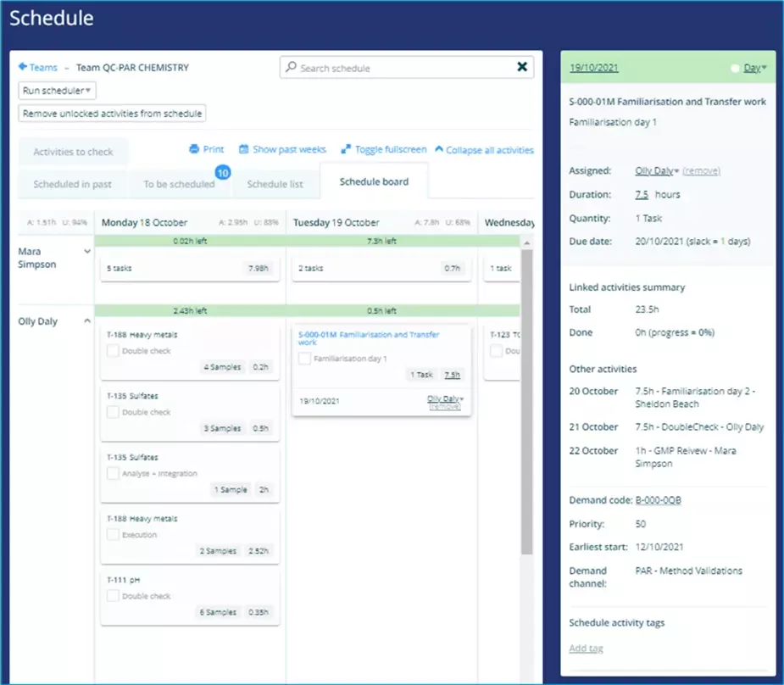Expand Mara Simpson's row chevron
The width and height of the screenshot is (784, 685).
(87, 252)
